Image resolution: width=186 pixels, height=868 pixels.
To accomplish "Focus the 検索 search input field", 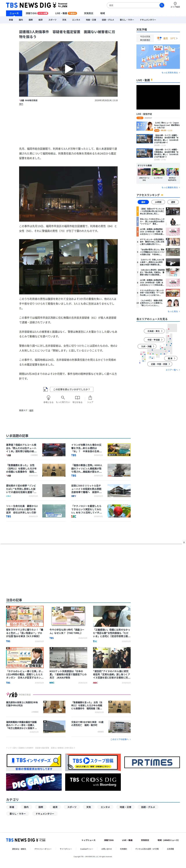I will [x=133, y=5].
